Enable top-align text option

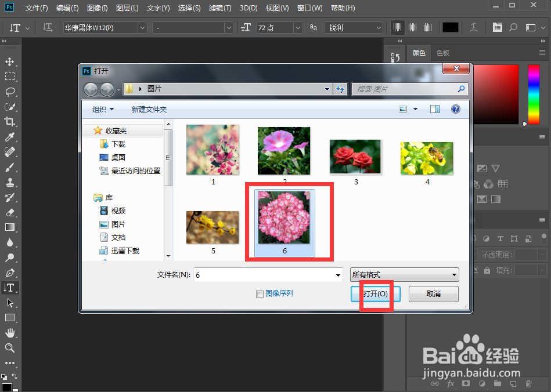point(398,27)
